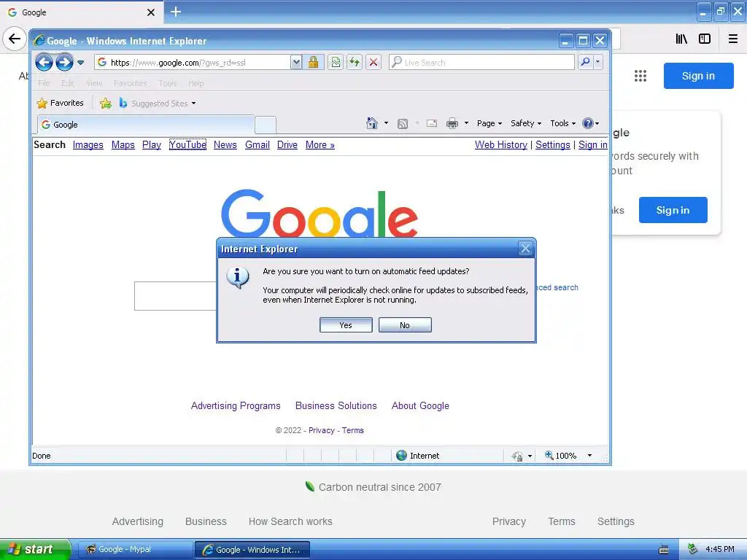747x560 pixels.
Task: Click the Google search text box
Action: coord(175,296)
